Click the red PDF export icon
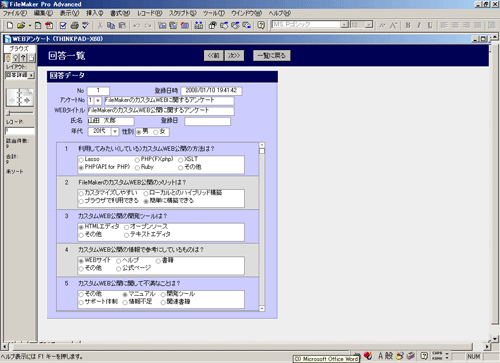The height and width of the screenshot is (363, 500). click(49, 25)
